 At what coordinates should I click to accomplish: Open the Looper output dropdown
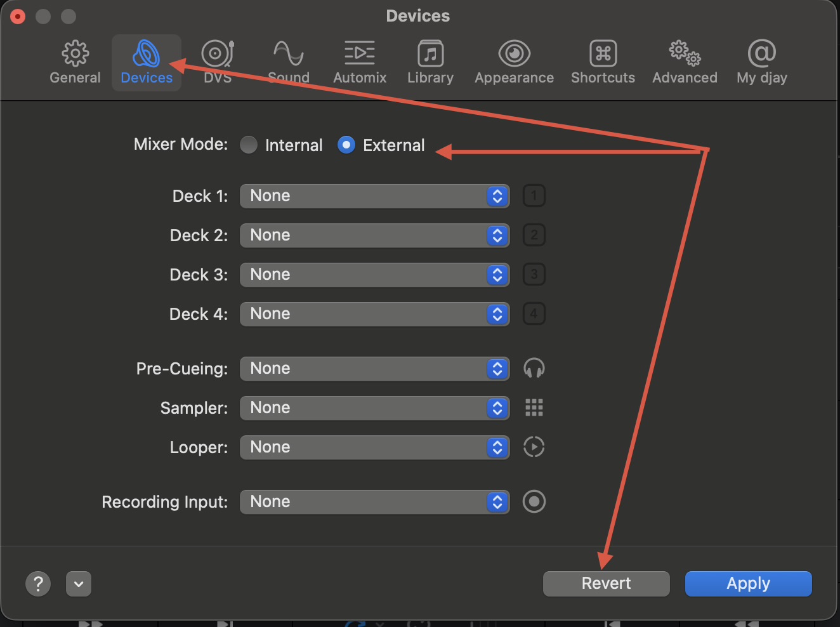click(x=374, y=447)
